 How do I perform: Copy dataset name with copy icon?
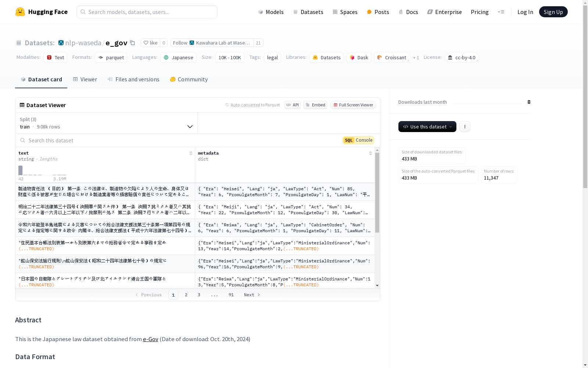point(133,43)
